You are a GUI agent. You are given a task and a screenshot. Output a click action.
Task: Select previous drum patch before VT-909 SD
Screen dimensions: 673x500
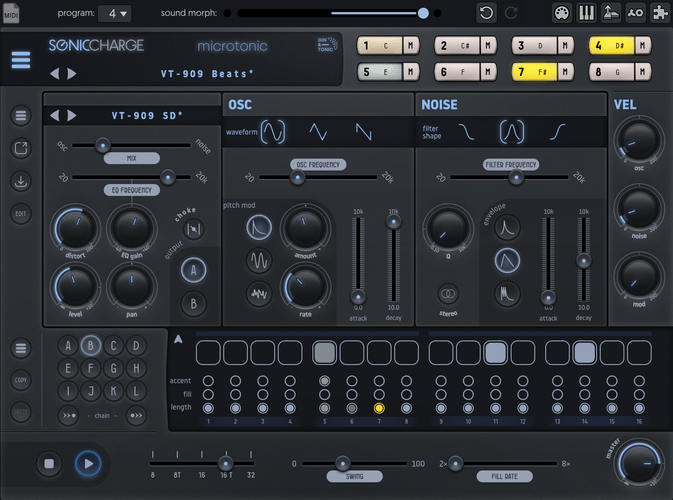55,115
